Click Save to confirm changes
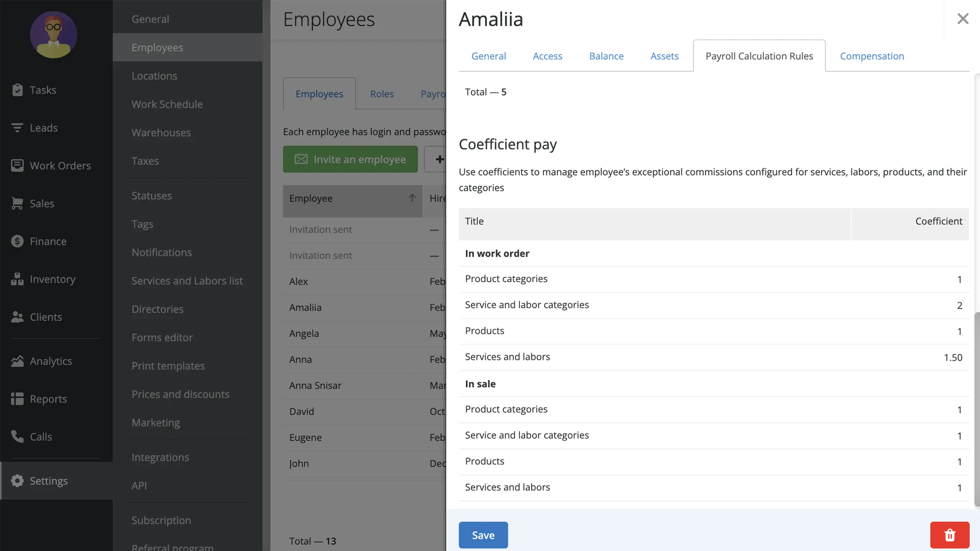This screenshot has width=980, height=551. click(x=483, y=535)
